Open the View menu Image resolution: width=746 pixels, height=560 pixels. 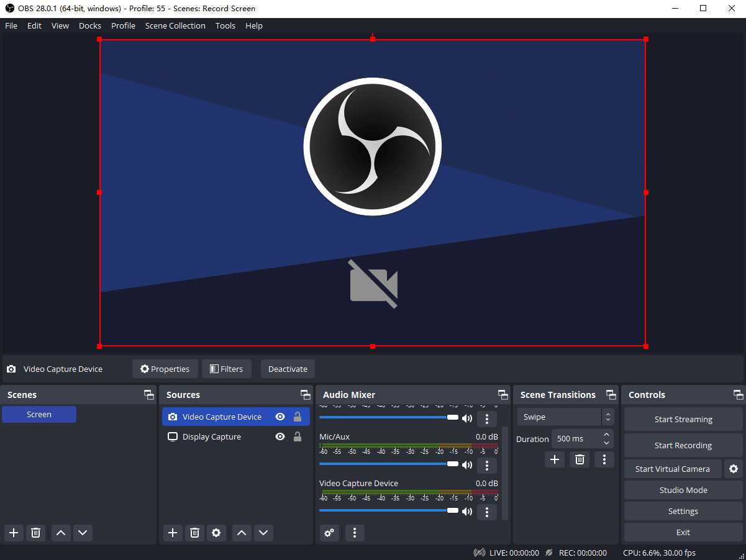60,25
